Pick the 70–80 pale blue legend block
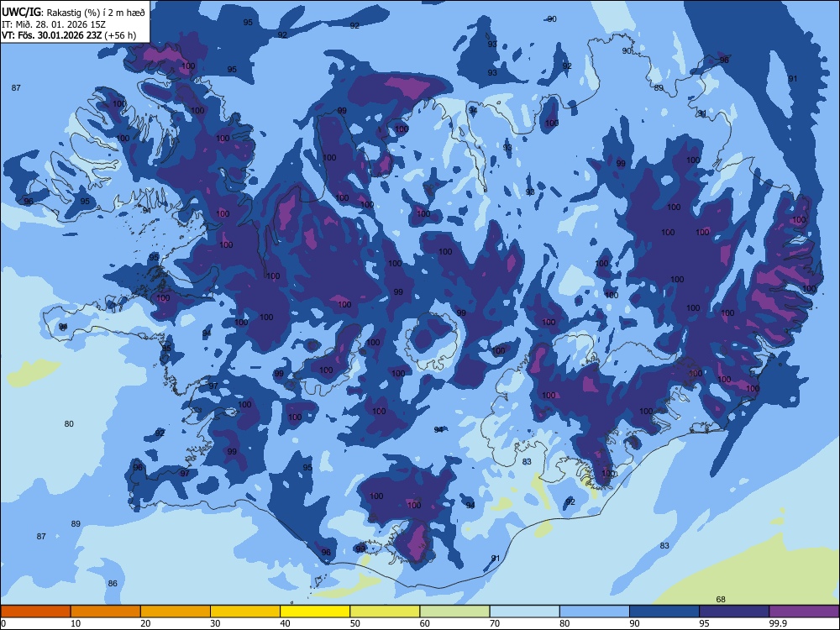840x630 pixels. coord(524,612)
